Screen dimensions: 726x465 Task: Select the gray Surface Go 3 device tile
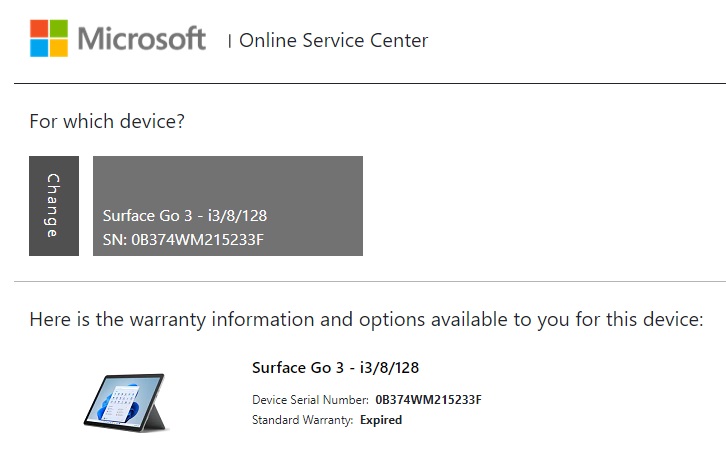pos(228,206)
